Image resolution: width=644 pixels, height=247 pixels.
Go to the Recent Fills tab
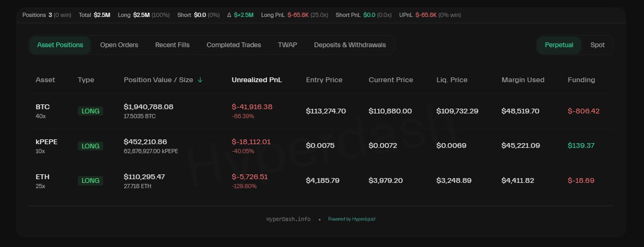click(172, 45)
